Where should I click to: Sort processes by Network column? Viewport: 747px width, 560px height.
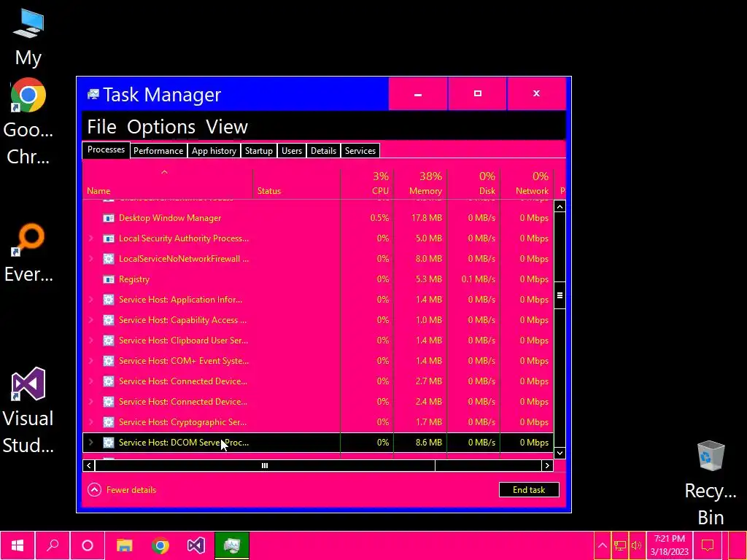pos(527,183)
